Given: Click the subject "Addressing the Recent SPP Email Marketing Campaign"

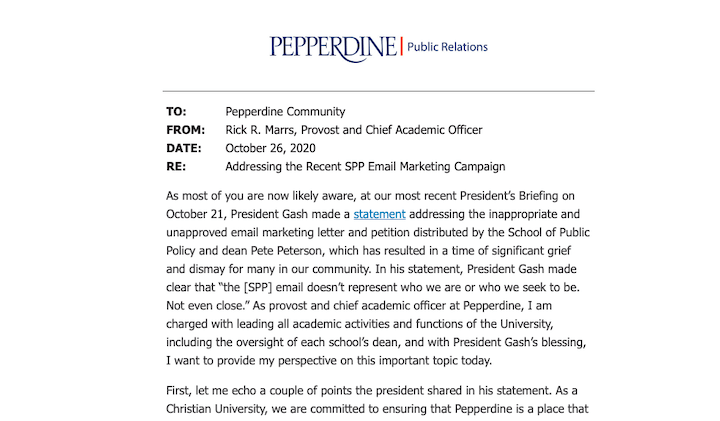Looking at the screenshot, I should pyautogui.click(x=365, y=167).
